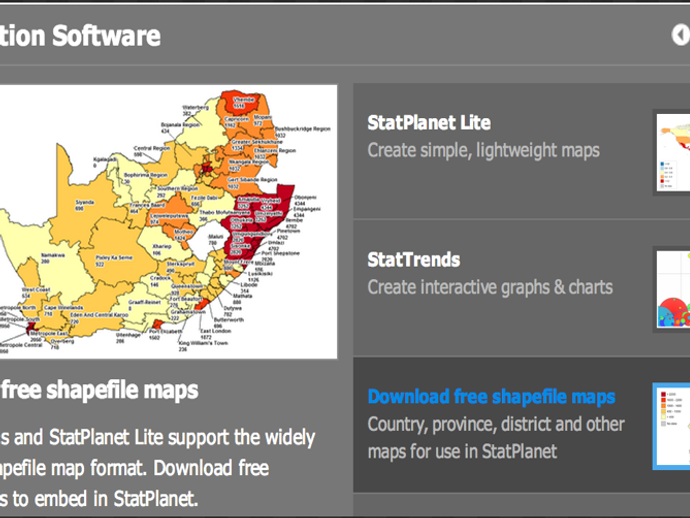The image size is (690, 518).
Task: Select 'StatPlanet Lite support the widely' paragraph line
Action: (x=182, y=437)
